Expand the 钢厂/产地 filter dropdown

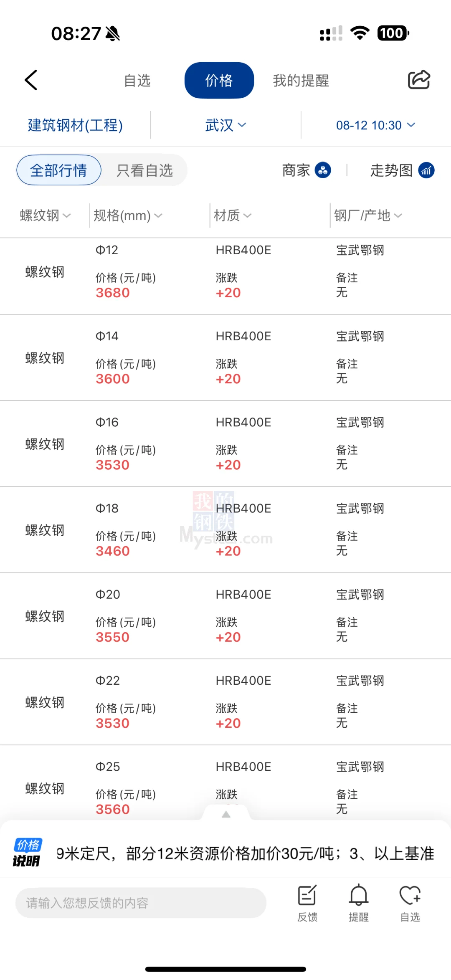pos(367,215)
